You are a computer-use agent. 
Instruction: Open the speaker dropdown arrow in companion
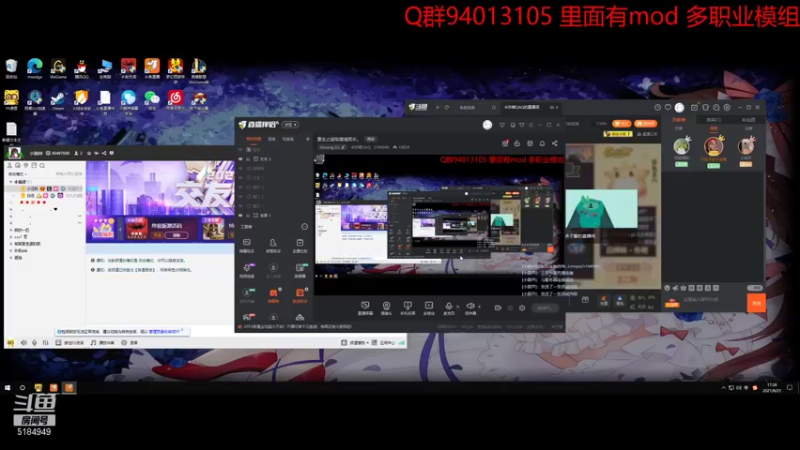click(x=480, y=307)
